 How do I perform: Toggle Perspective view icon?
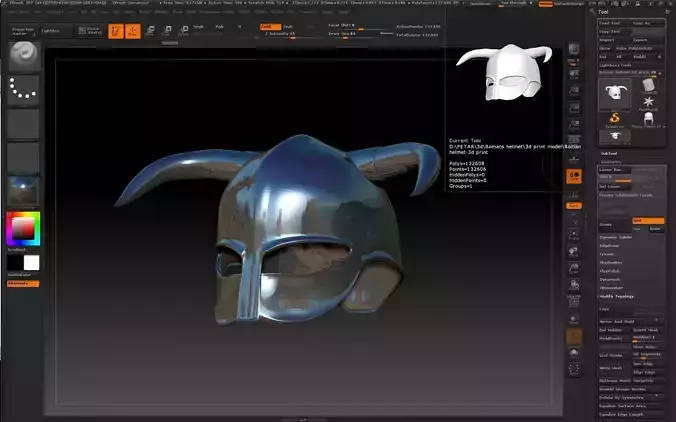coord(574,141)
